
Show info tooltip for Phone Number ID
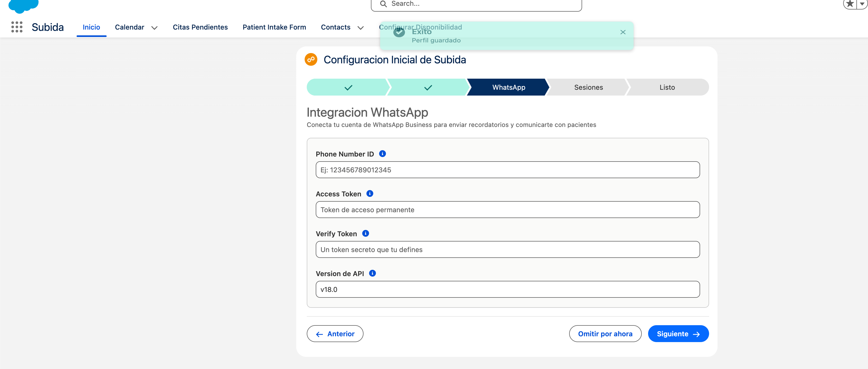(x=382, y=154)
